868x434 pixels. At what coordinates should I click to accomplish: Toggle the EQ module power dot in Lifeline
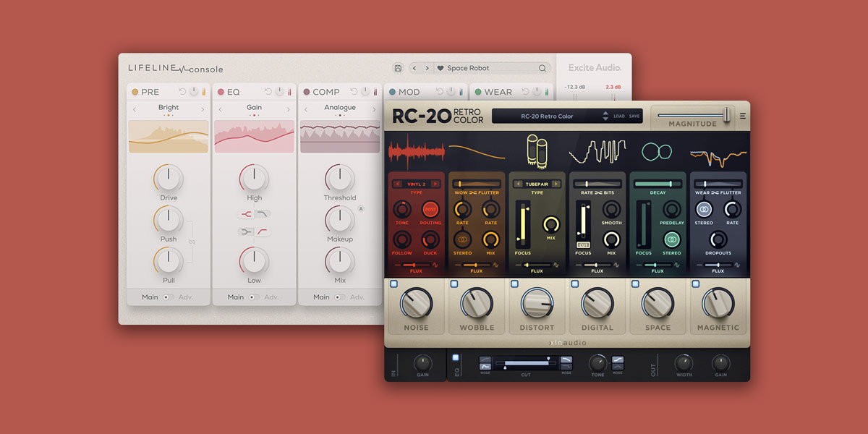[x=221, y=92]
